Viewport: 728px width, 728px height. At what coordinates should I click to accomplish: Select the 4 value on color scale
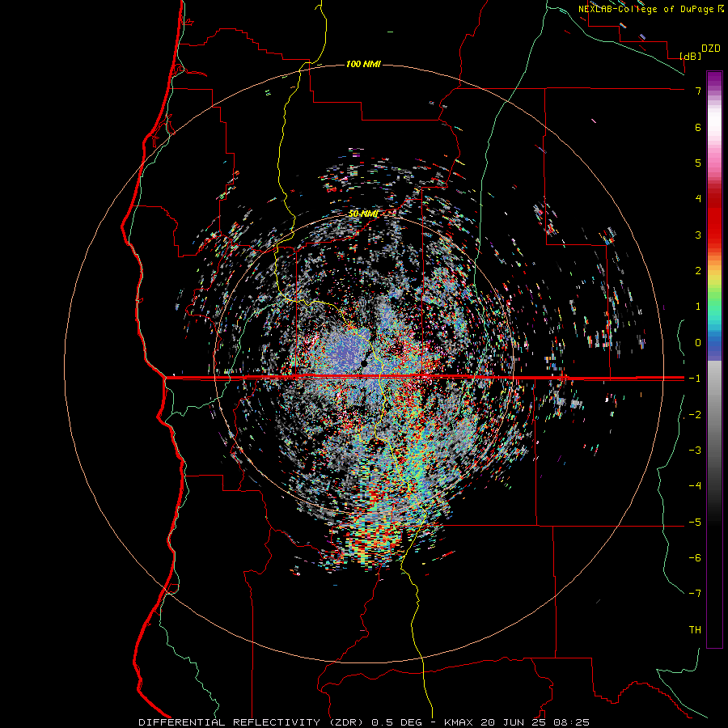click(x=698, y=199)
